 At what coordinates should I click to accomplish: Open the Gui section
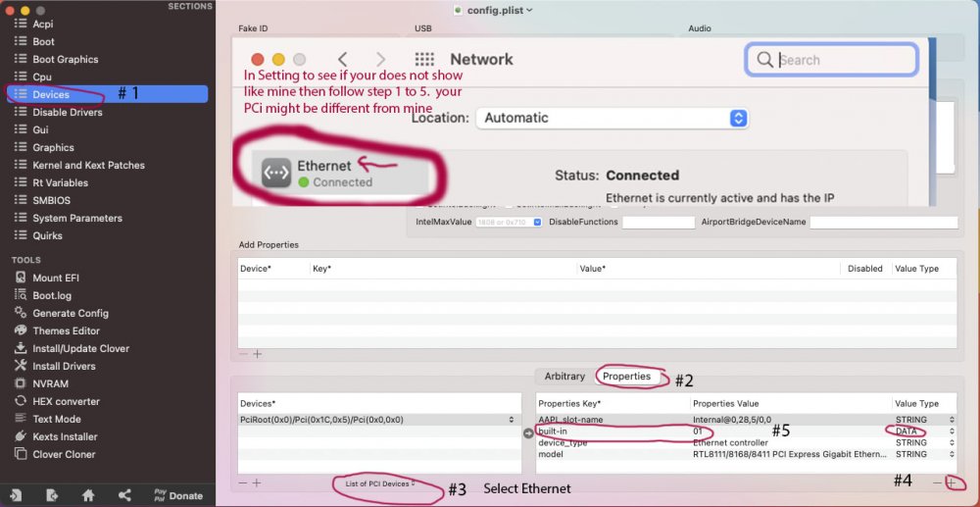coord(40,130)
